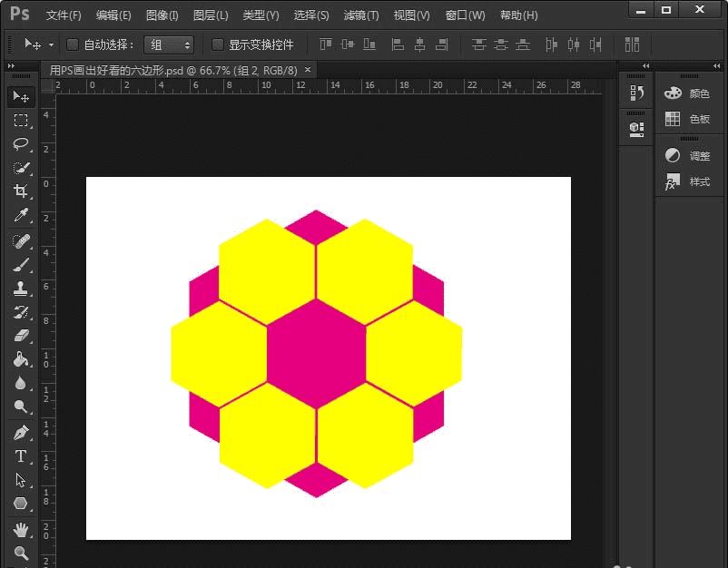Activate the Horizontal Type tool
Screen dimensions: 728x568
click(x=21, y=455)
